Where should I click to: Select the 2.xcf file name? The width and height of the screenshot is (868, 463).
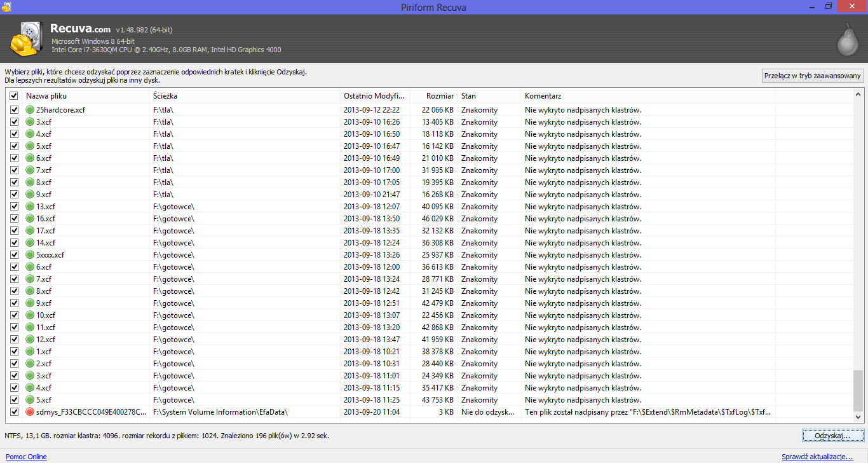coord(44,364)
